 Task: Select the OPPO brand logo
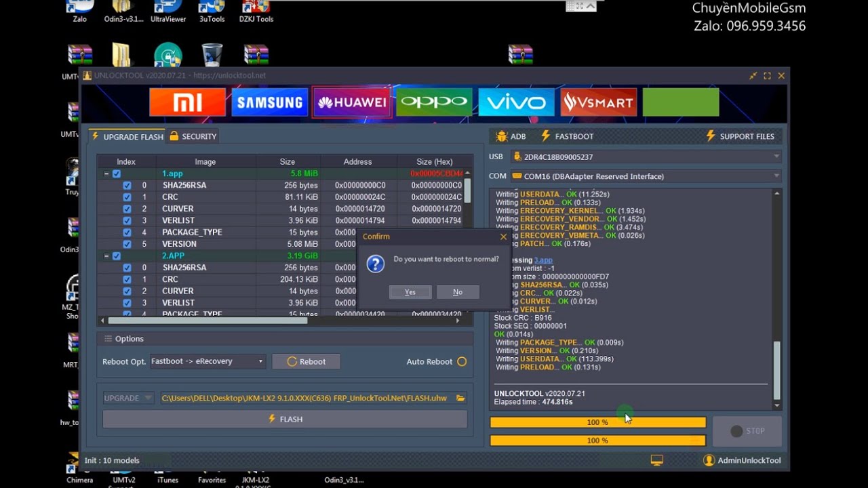point(434,102)
